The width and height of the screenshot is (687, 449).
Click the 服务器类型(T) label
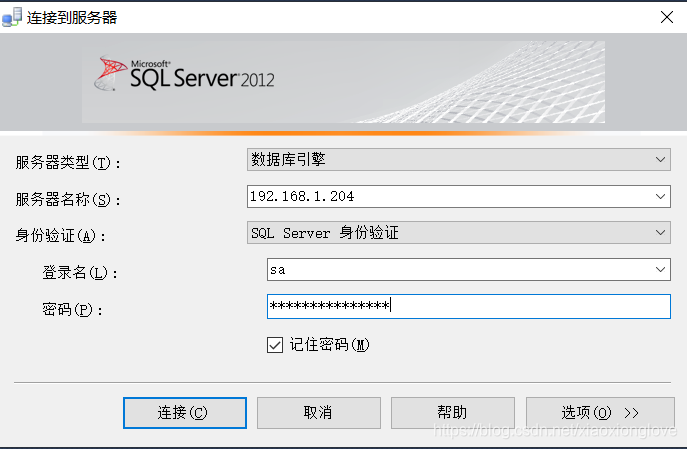click(68, 163)
